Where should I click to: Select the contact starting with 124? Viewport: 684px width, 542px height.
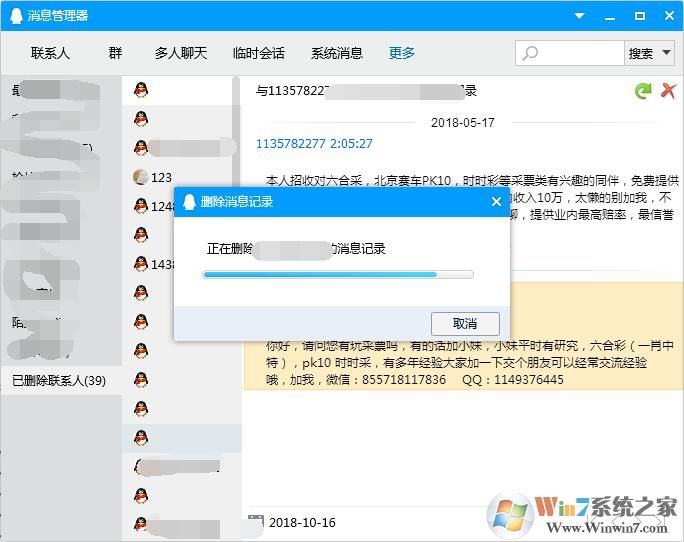pyautogui.click(x=148, y=206)
